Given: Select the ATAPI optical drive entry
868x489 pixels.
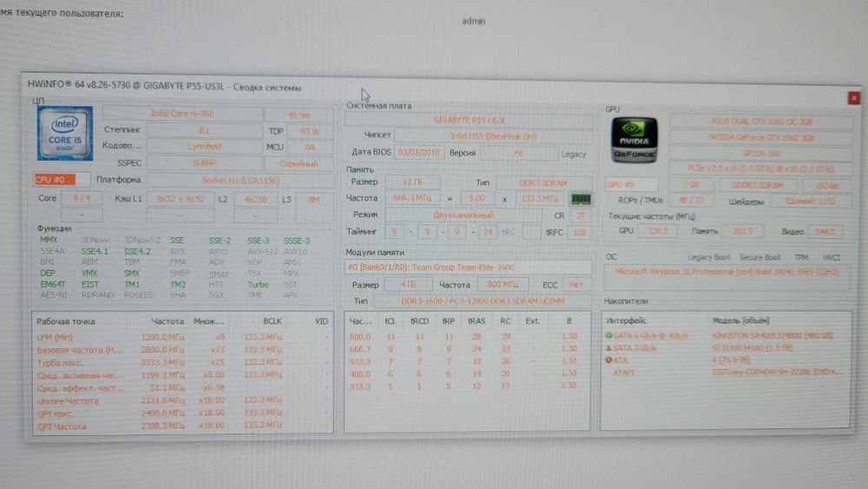Looking at the screenshot, I should (726, 373).
